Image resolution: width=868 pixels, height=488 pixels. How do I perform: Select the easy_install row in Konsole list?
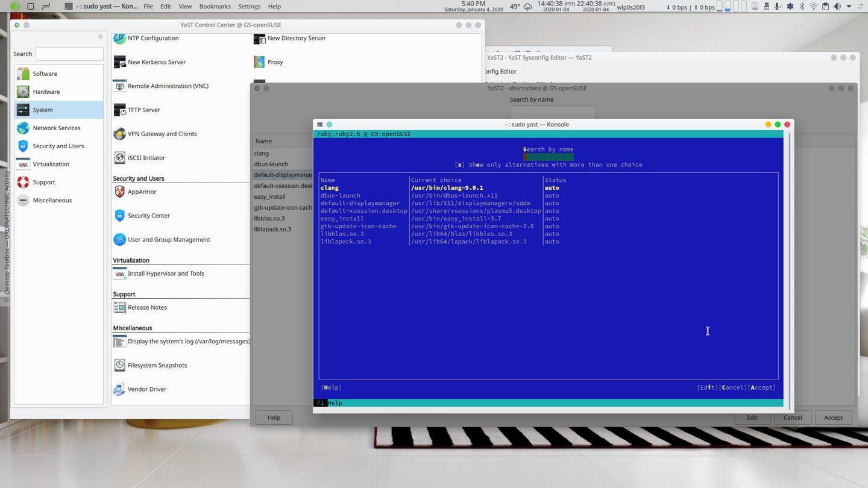click(x=548, y=218)
